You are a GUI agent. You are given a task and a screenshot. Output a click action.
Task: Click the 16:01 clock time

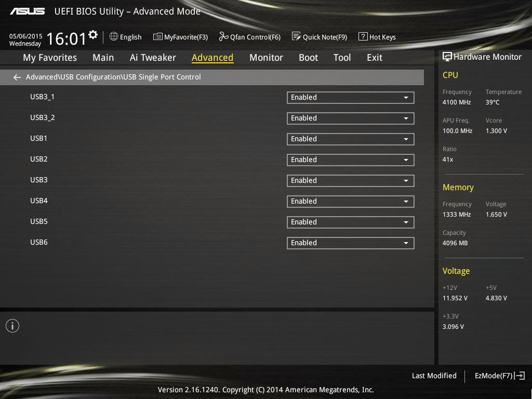pyautogui.click(x=66, y=38)
